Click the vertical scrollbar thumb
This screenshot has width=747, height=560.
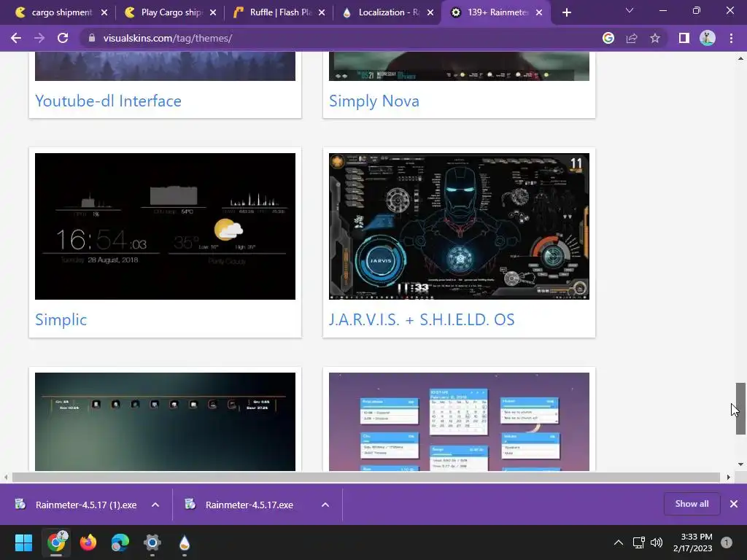[740, 408]
